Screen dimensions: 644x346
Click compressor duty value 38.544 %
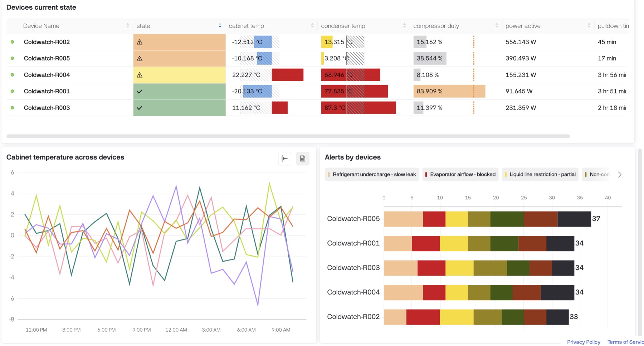tap(429, 58)
